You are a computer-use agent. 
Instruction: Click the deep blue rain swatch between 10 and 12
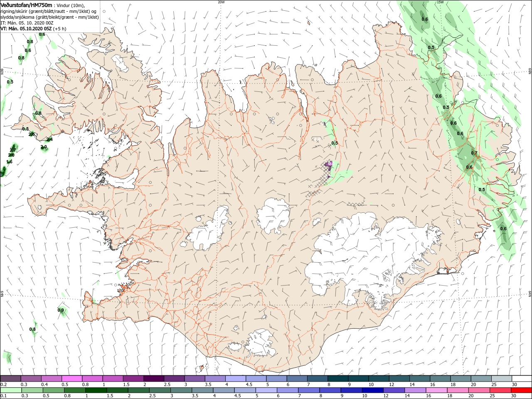pyautogui.click(x=373, y=390)
